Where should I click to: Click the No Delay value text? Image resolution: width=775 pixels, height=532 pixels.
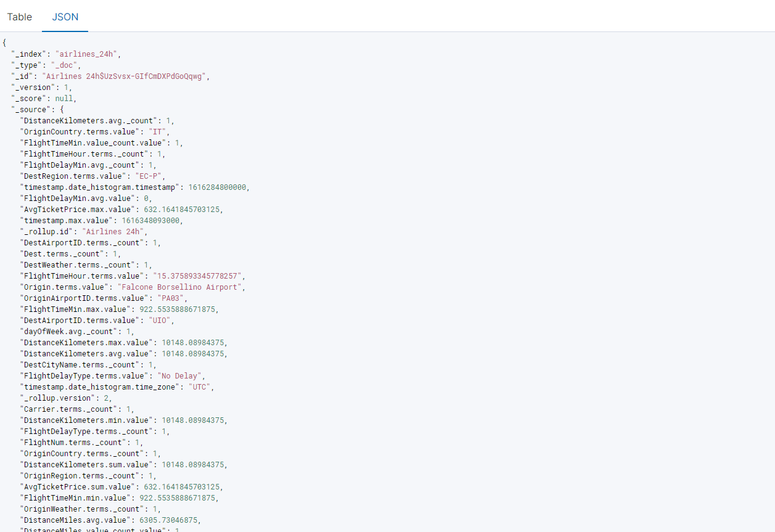point(179,375)
